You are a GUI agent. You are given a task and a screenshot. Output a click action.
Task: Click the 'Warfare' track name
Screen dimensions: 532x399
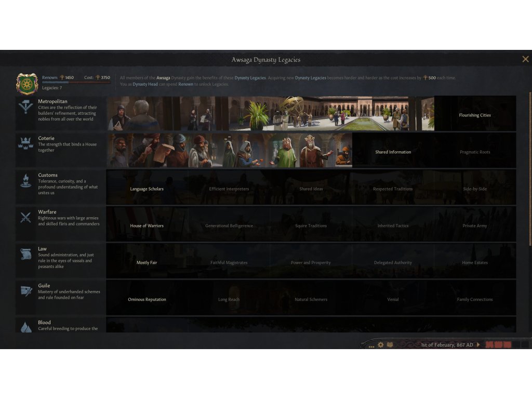[x=47, y=212]
